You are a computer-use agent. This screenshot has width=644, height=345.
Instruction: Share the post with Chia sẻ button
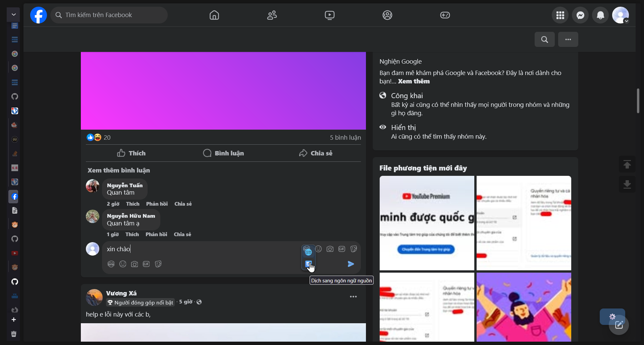click(x=316, y=153)
